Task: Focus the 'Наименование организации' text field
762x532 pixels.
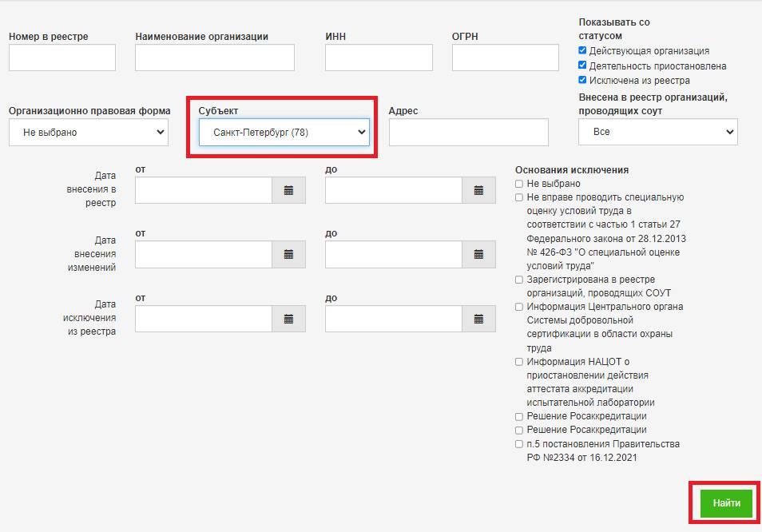Action: click(x=214, y=58)
